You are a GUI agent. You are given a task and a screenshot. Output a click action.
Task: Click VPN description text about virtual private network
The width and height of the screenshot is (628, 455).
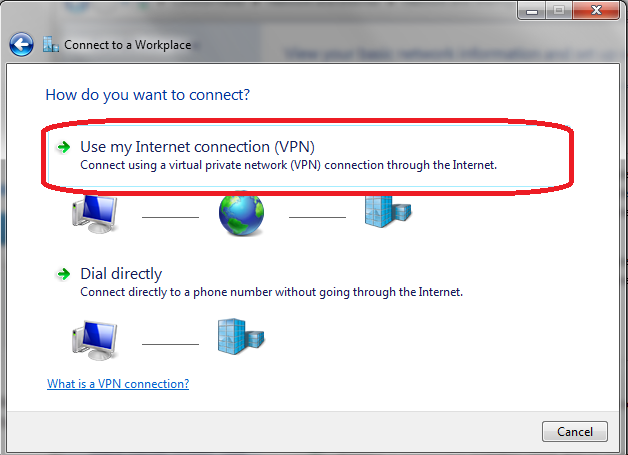pos(288,165)
